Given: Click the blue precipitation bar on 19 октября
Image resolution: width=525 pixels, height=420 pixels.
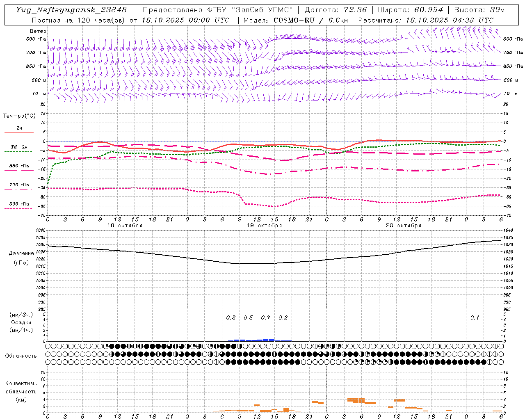Looking at the screenshot, I should [x=260, y=340].
